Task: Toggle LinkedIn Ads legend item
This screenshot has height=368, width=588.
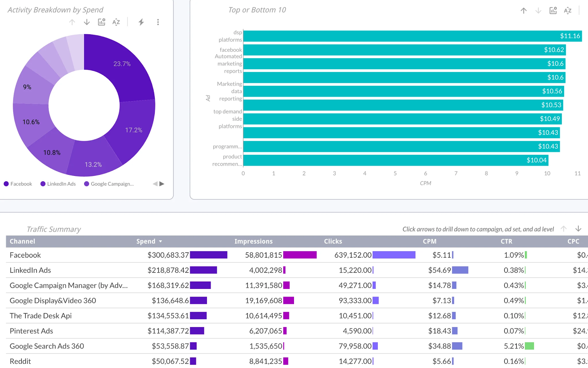Action: (58, 184)
